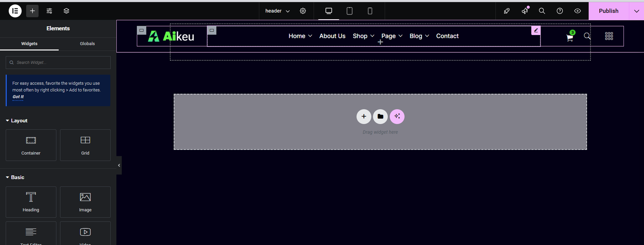Image resolution: width=644 pixels, height=245 pixels.
Task: Open Site Settings sliders icon
Action: (49, 11)
